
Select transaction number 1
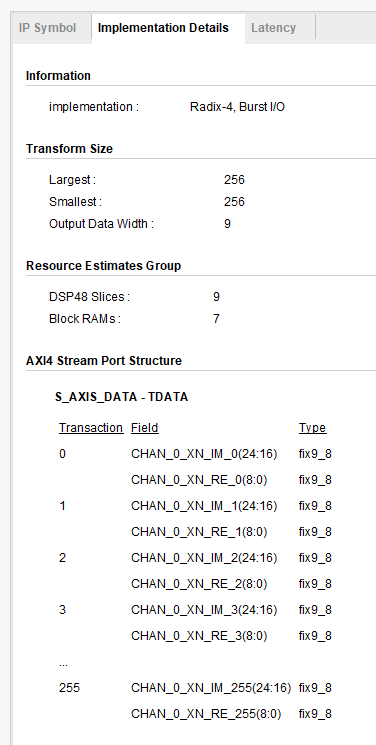[x=62, y=506]
